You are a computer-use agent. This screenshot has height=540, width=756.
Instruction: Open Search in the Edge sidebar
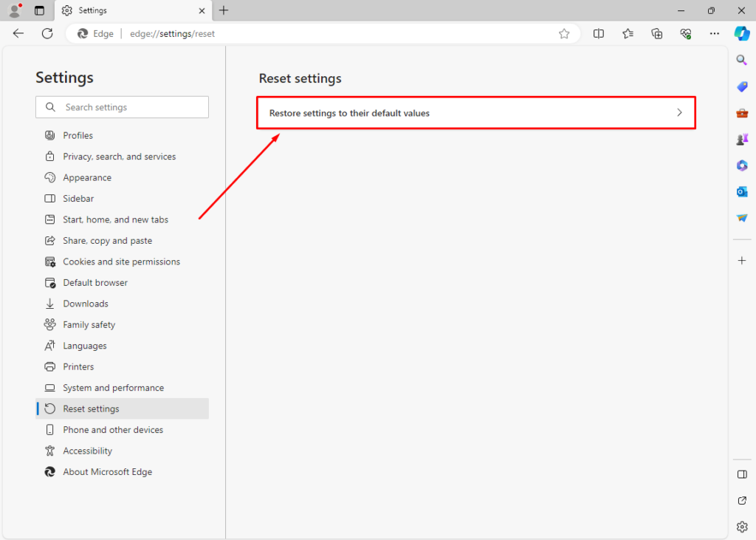pyautogui.click(x=741, y=60)
